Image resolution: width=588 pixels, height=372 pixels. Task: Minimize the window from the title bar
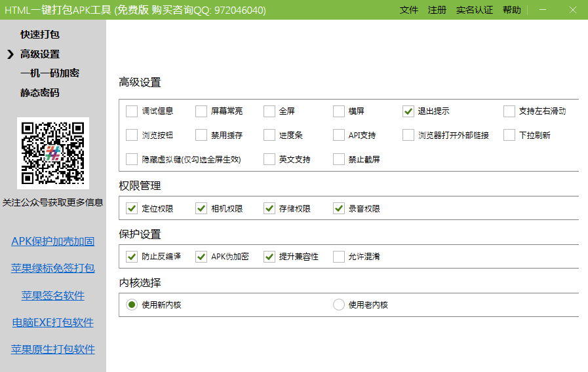[x=543, y=10]
